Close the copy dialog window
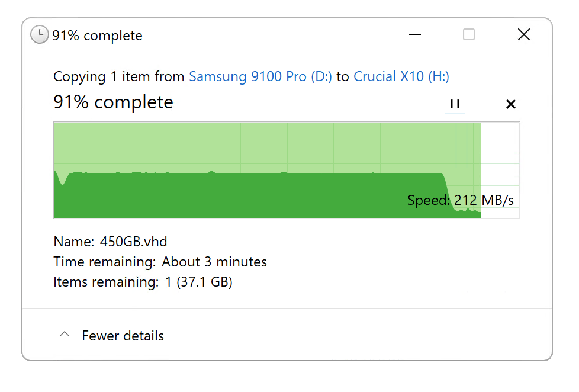 [523, 35]
